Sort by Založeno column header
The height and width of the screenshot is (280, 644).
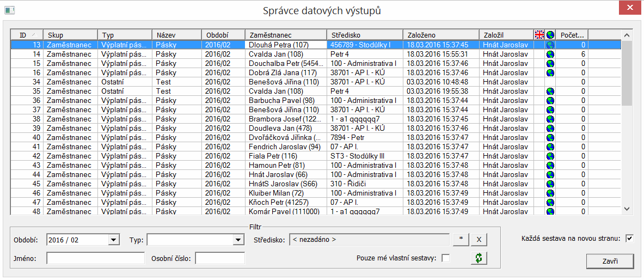pos(441,35)
